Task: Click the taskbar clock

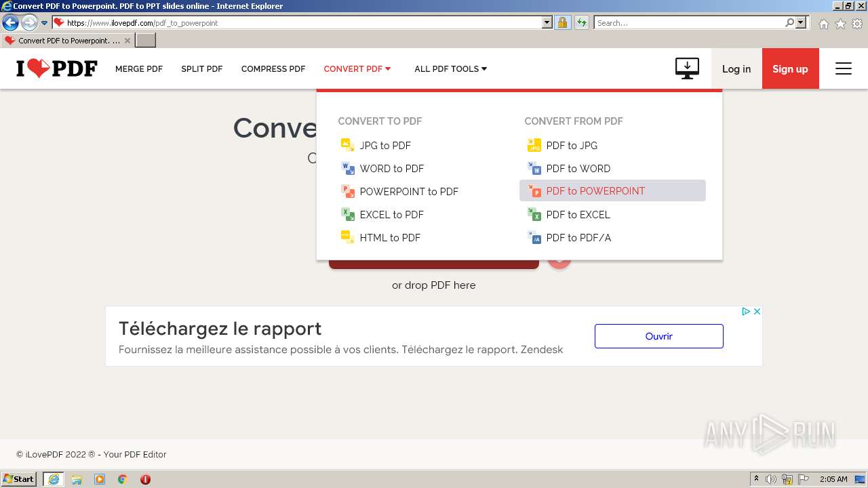Action: 833,479
